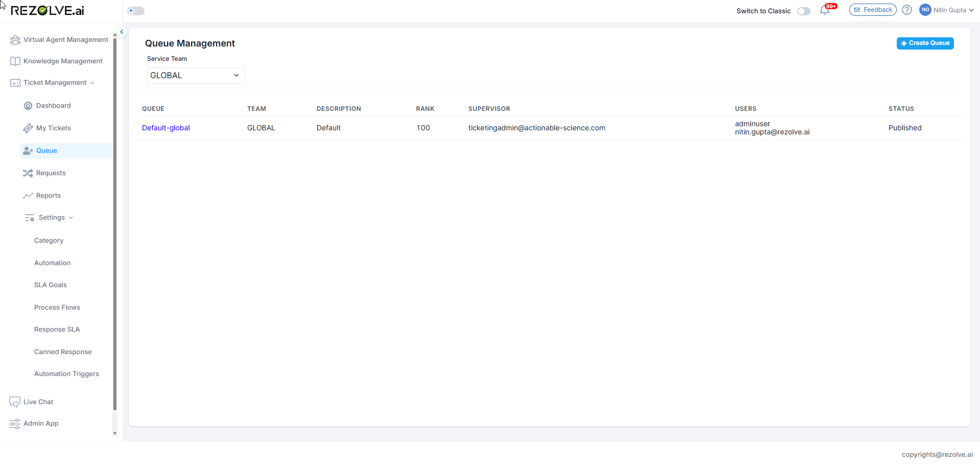Click the adminuser entry in Users
The width and height of the screenshot is (980, 465).
pos(752,124)
